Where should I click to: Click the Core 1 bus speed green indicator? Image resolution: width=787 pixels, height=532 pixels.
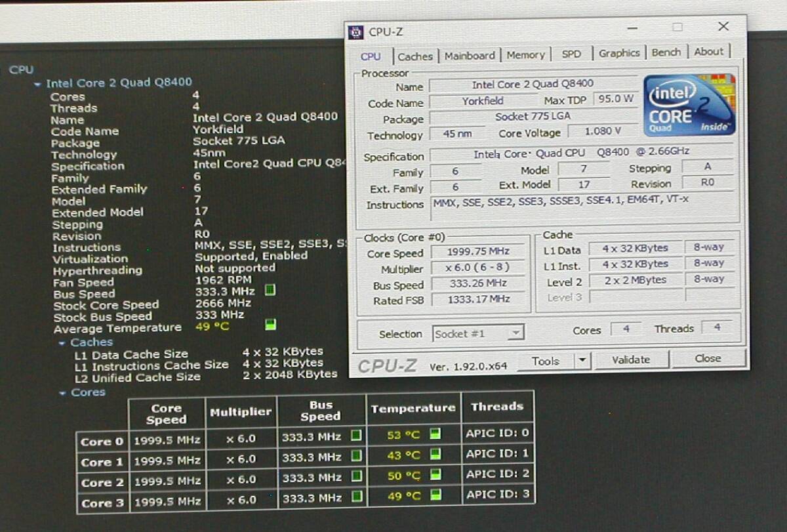[356, 456]
